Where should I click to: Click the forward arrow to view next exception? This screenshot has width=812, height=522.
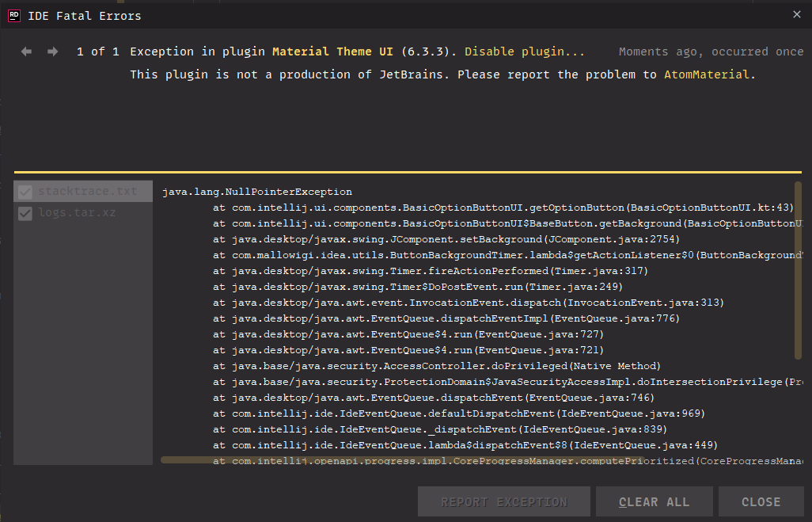51,51
